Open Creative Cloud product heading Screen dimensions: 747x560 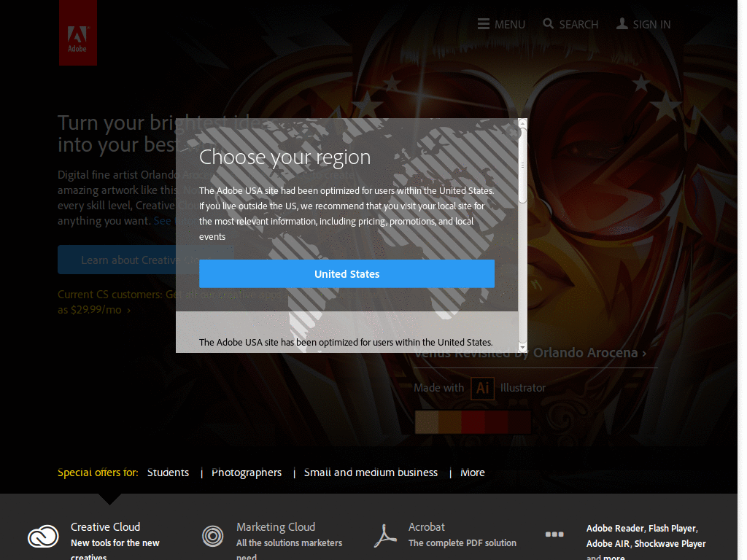105,526
